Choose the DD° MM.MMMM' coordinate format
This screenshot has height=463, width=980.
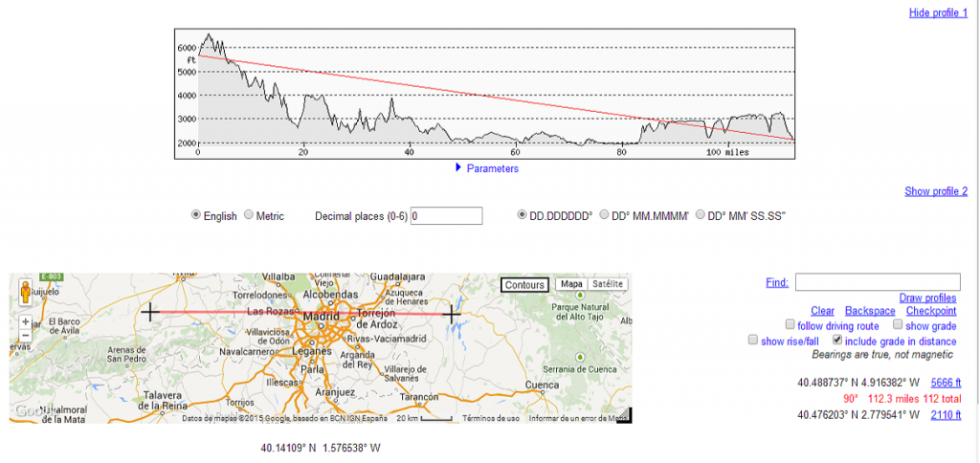[604, 216]
